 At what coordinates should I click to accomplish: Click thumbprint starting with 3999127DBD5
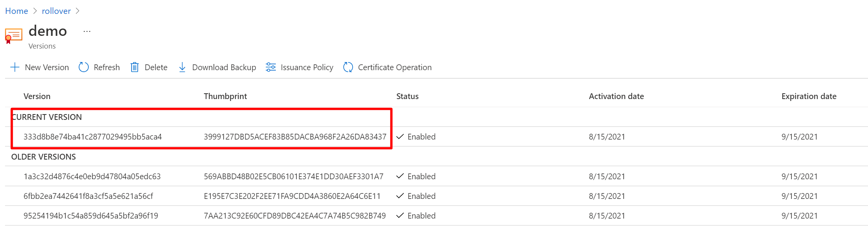tap(295, 137)
